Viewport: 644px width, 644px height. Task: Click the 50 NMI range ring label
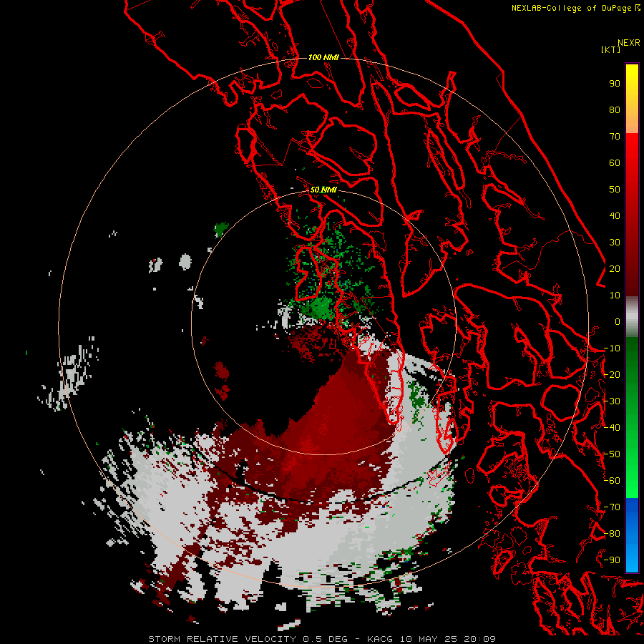[x=323, y=190]
